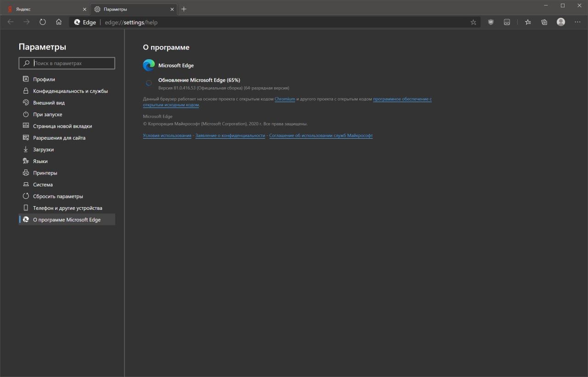The height and width of the screenshot is (377, 588).
Task: Open the Collections icon
Action: tap(544, 22)
